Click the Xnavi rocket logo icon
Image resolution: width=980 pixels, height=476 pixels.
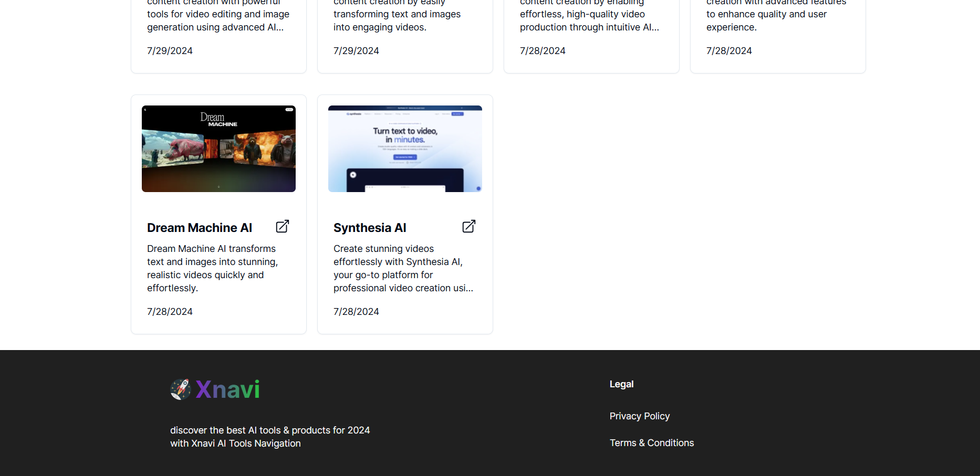tap(181, 389)
